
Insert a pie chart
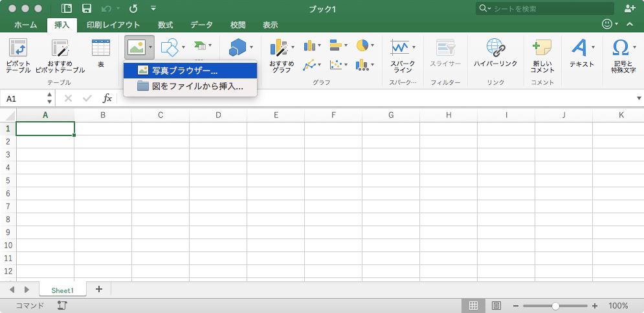pos(362,45)
